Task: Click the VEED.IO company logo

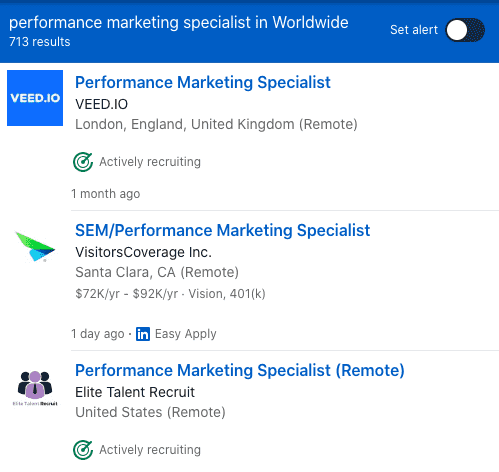Action: click(35, 98)
